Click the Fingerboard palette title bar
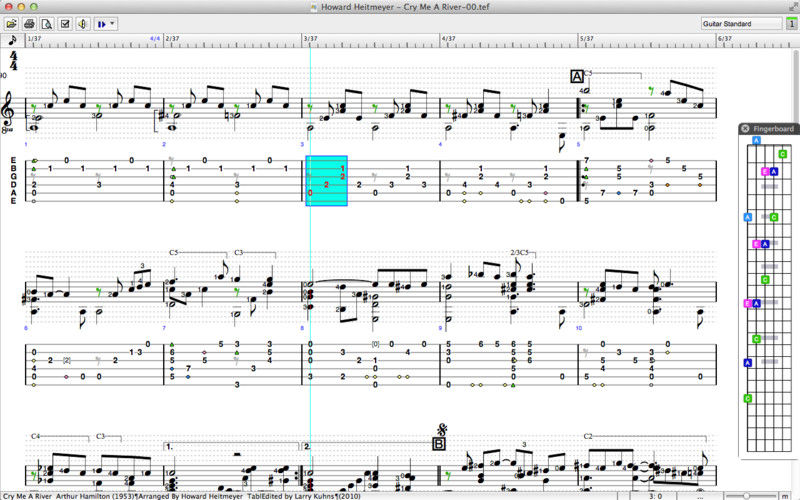The image size is (800, 500). tap(769, 129)
